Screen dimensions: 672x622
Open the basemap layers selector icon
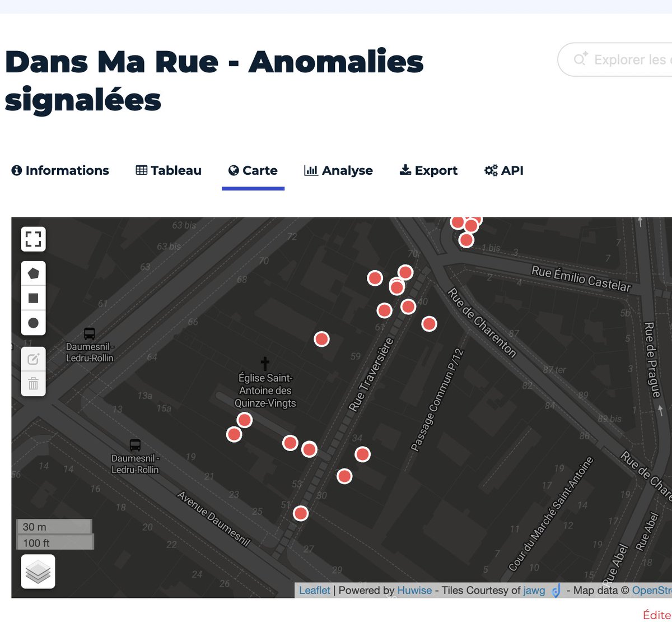tap(38, 572)
